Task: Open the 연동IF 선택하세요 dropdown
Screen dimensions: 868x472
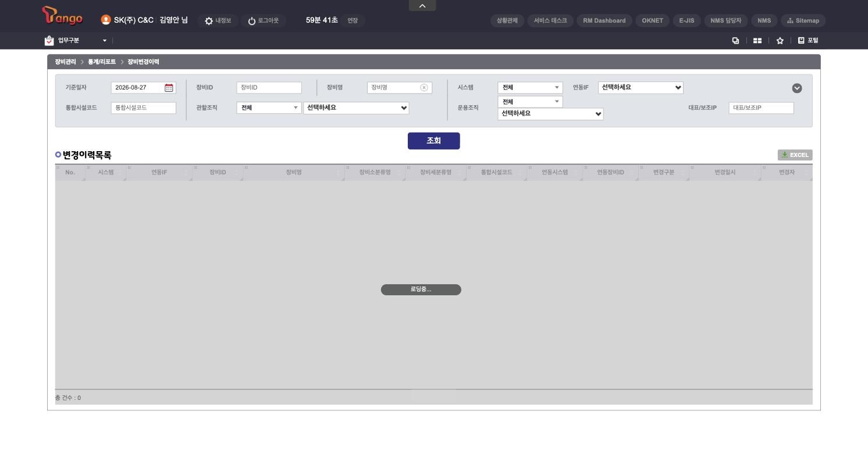Action: click(x=641, y=88)
